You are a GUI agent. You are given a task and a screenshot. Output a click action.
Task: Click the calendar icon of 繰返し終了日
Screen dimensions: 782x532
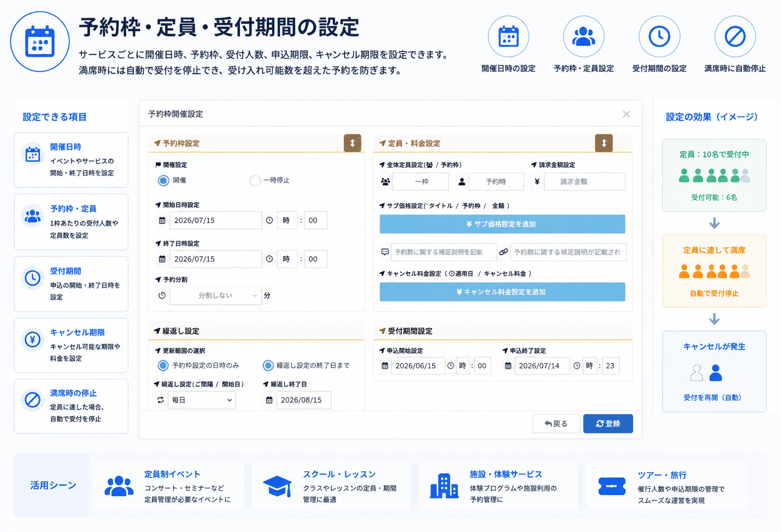269,400
